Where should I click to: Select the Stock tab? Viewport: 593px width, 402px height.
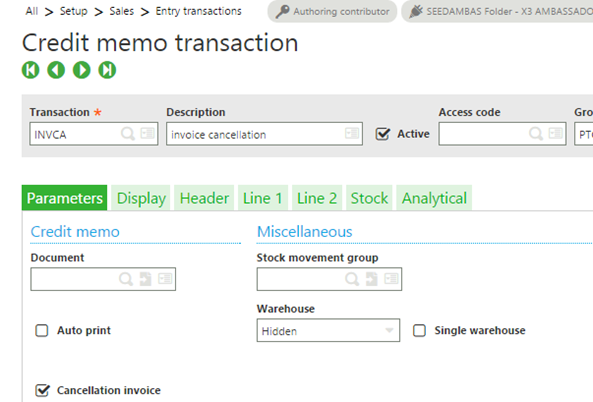[x=369, y=198]
